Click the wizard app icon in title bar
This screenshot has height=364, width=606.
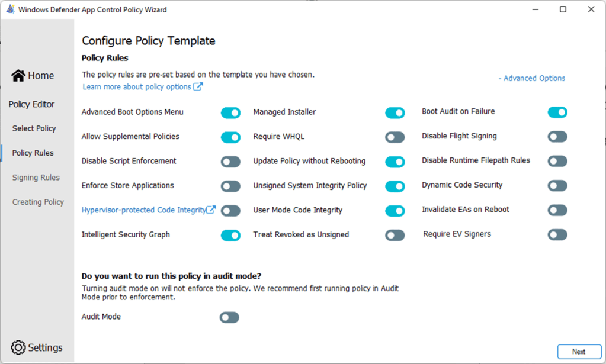pyautogui.click(x=10, y=9)
